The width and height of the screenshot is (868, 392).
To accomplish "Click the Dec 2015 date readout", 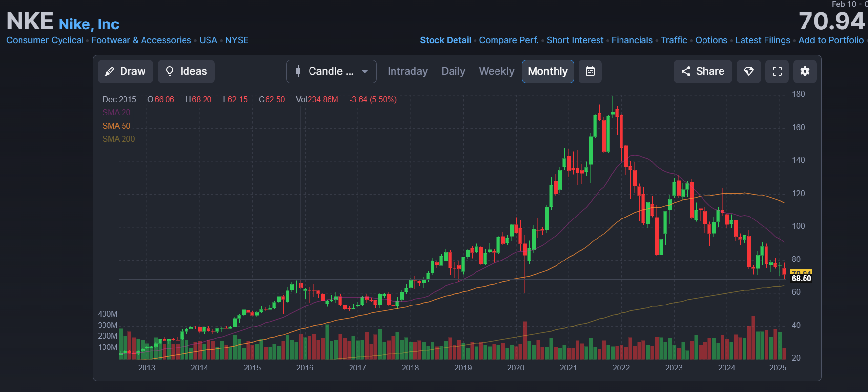I will coord(119,99).
